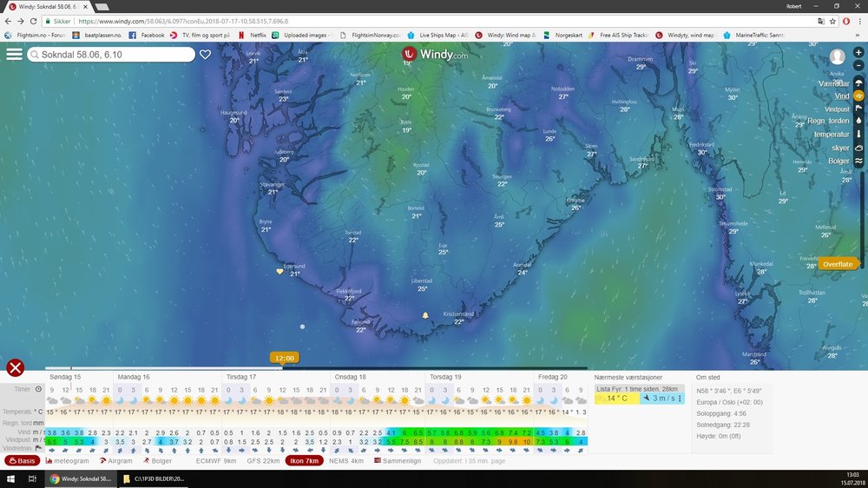This screenshot has height=488, width=868.
Task: Select Onsdag 18 day header
Action: (x=350, y=377)
